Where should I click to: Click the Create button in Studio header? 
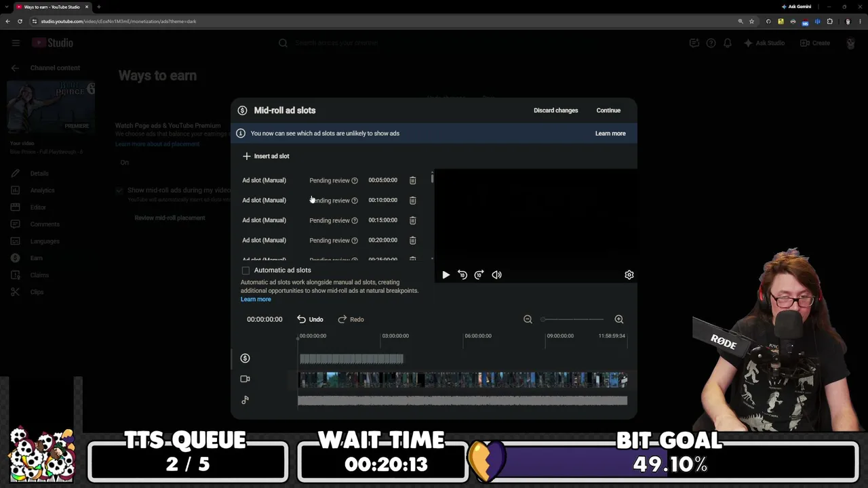click(x=815, y=43)
